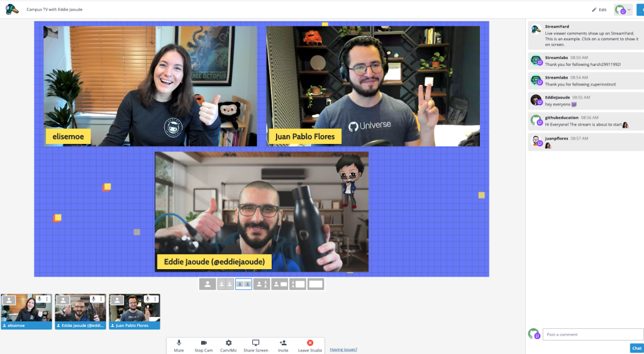
Task: Open the destination account dropdown
Action: coord(623,10)
